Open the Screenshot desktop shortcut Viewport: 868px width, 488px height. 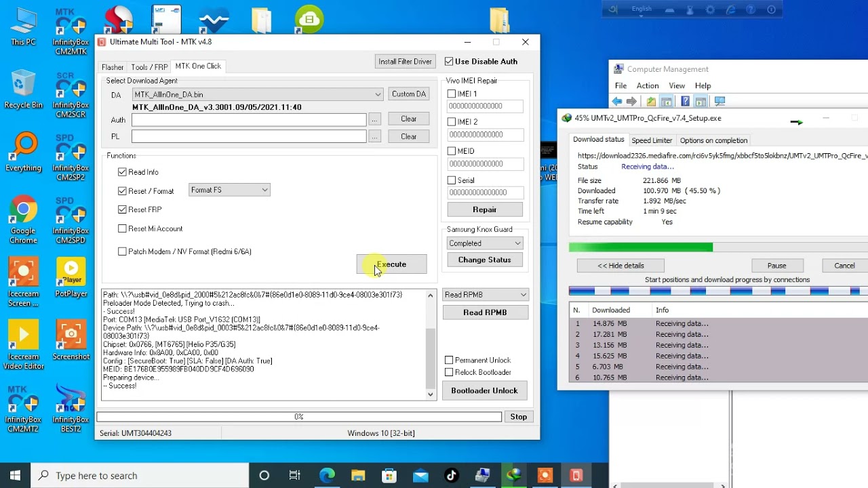point(71,341)
